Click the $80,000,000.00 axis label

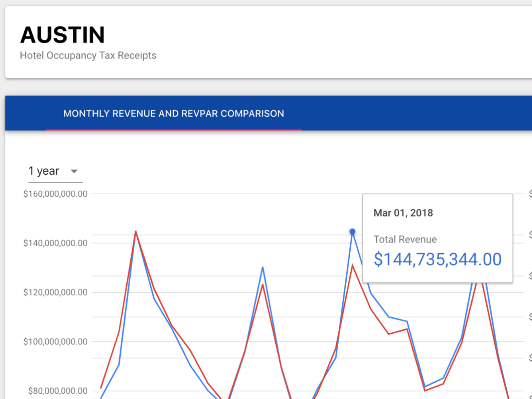tap(58, 391)
